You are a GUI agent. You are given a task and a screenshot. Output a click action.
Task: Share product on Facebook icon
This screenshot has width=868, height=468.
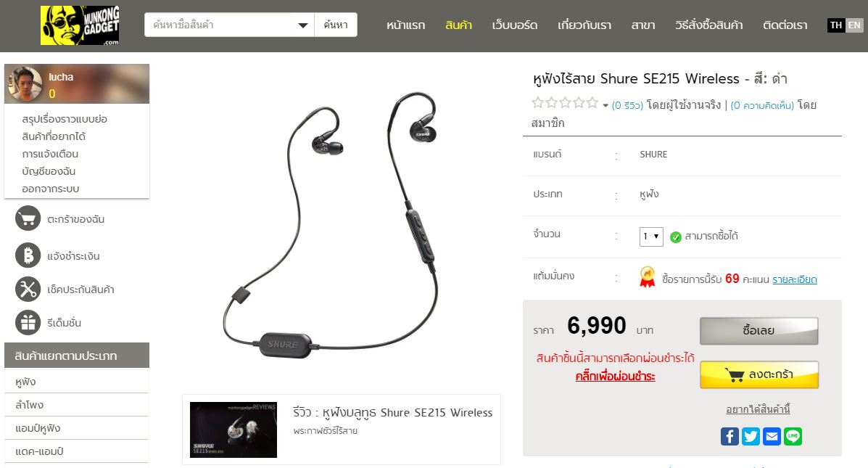pyautogui.click(x=729, y=436)
